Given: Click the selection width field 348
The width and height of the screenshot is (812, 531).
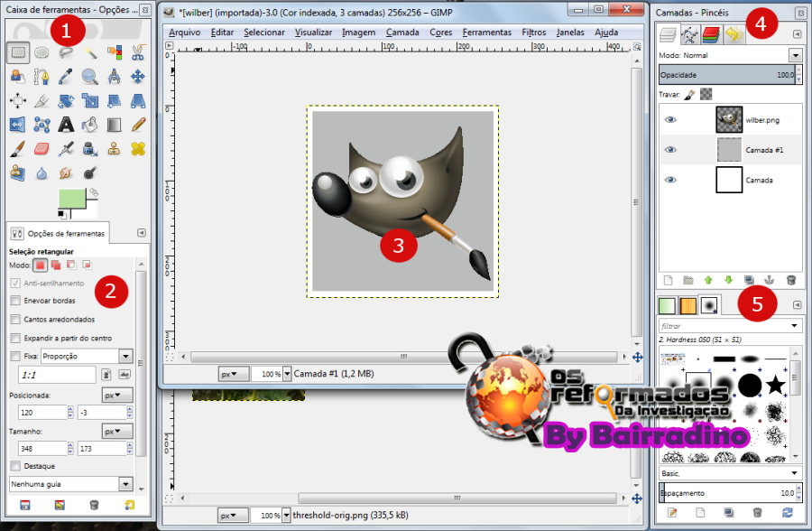Looking at the screenshot, I should (x=42, y=449).
